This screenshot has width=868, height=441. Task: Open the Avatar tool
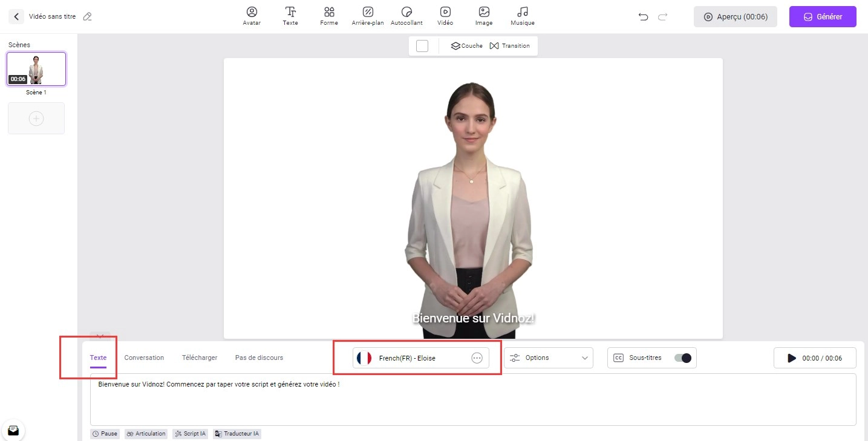[252, 16]
